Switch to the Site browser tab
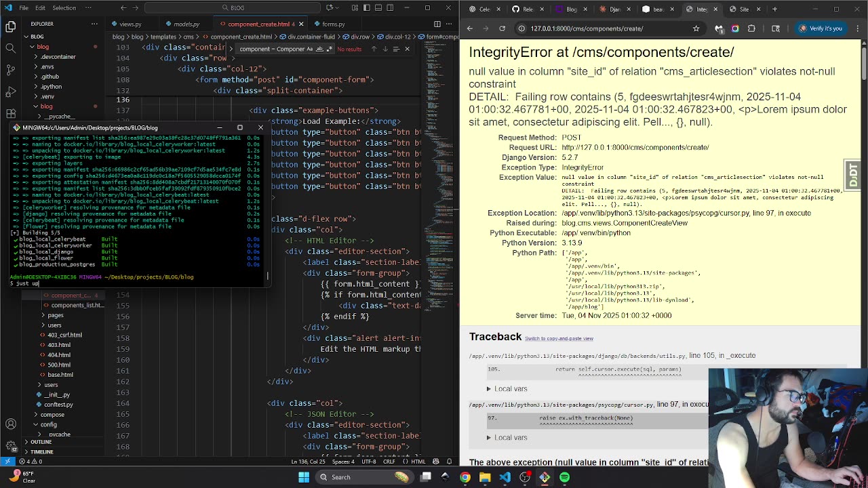 (x=744, y=9)
